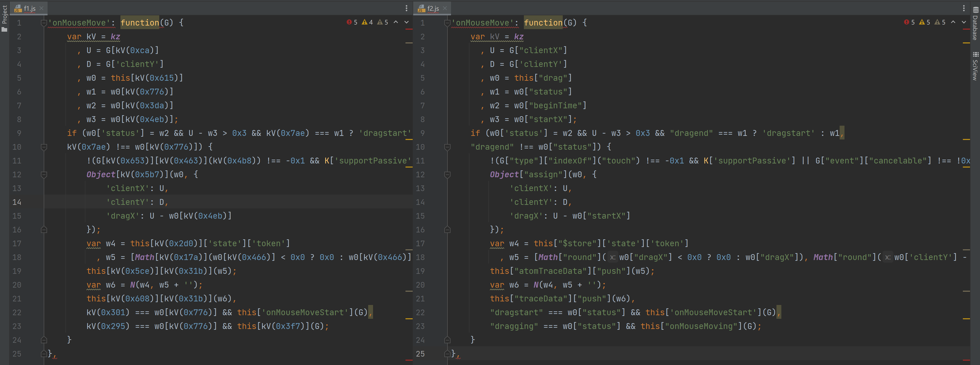Click 'kz' identifier on f1.js line 2
This screenshot has width=980, height=365.
(115, 37)
